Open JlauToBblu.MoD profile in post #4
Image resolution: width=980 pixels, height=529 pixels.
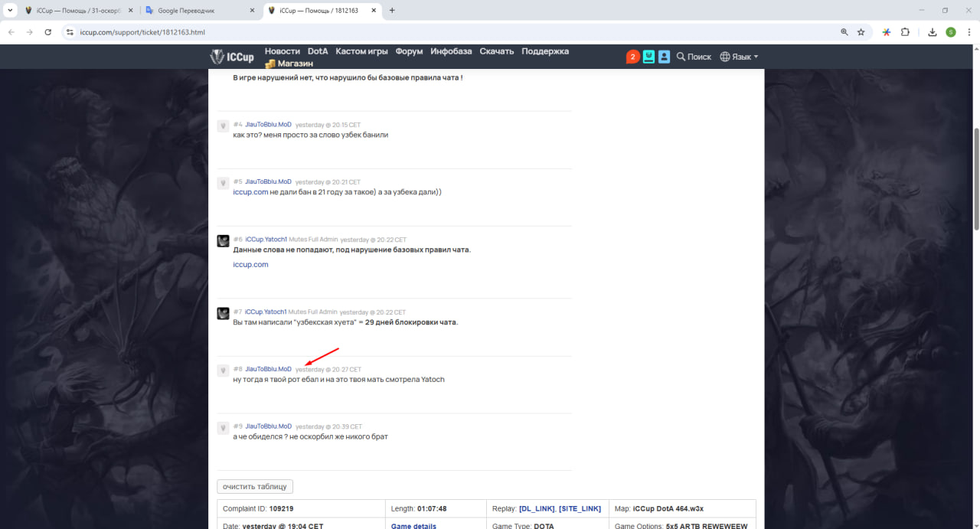click(268, 124)
